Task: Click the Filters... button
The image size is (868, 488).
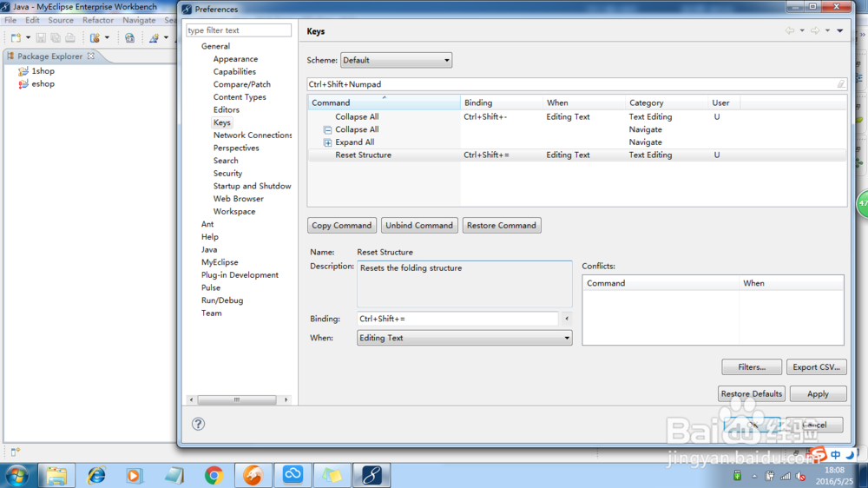Action: point(752,367)
